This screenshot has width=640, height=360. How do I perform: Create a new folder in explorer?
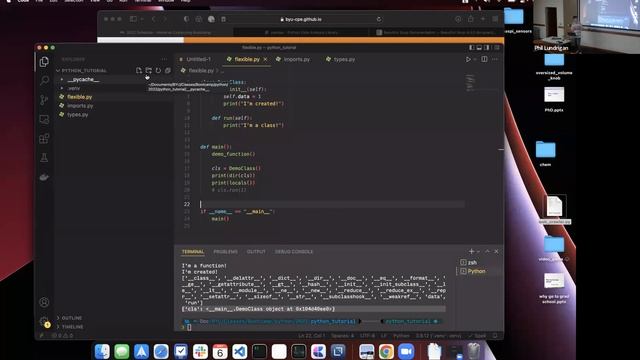[x=149, y=71]
